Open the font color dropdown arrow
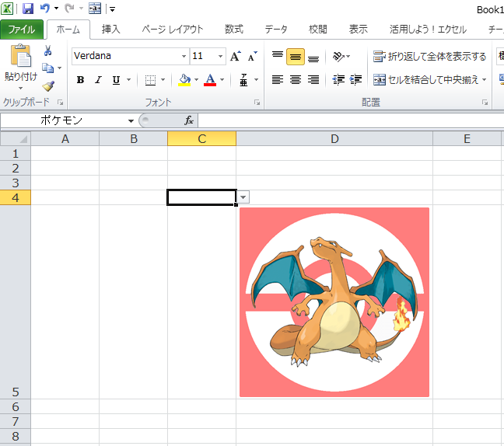 tap(222, 79)
